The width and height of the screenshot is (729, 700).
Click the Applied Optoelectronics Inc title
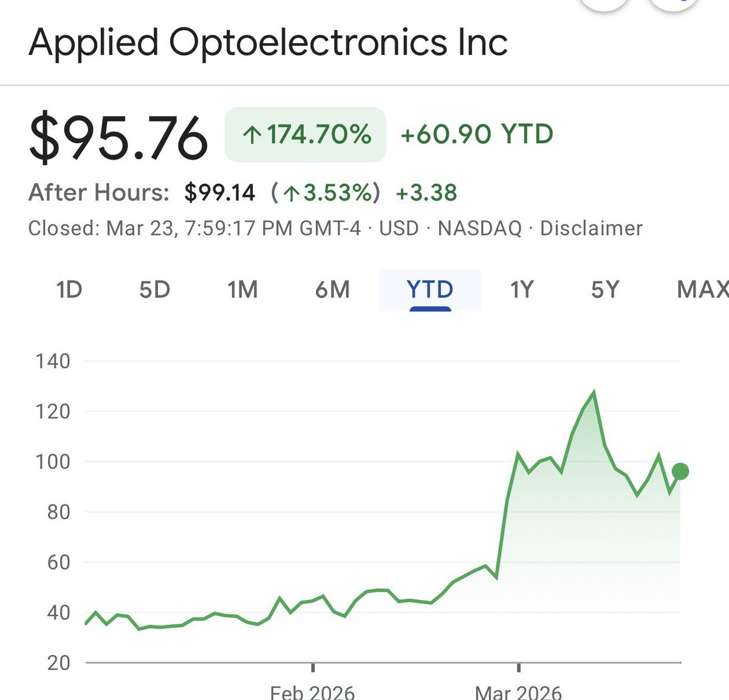(268, 42)
